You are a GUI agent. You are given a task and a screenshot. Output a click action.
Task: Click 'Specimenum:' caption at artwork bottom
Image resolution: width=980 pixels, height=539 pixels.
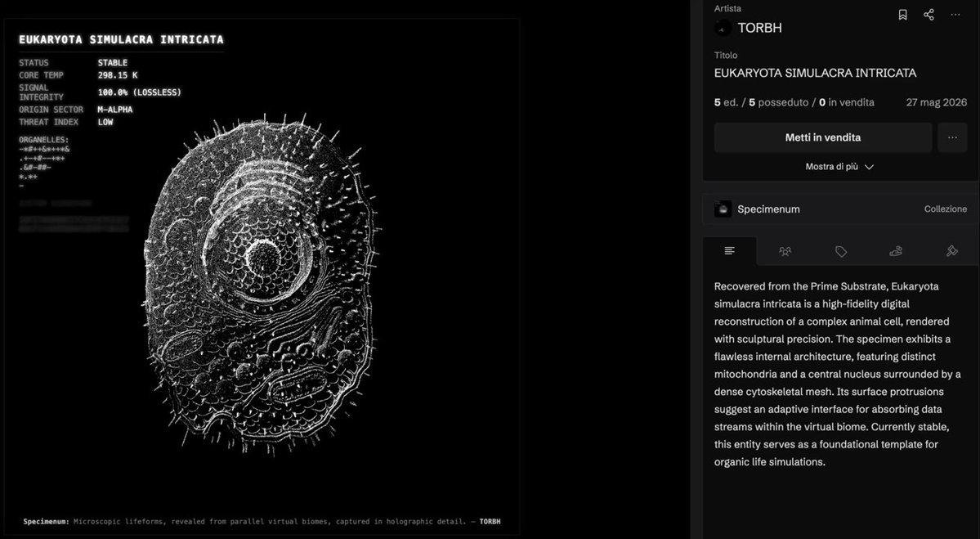tap(47, 522)
